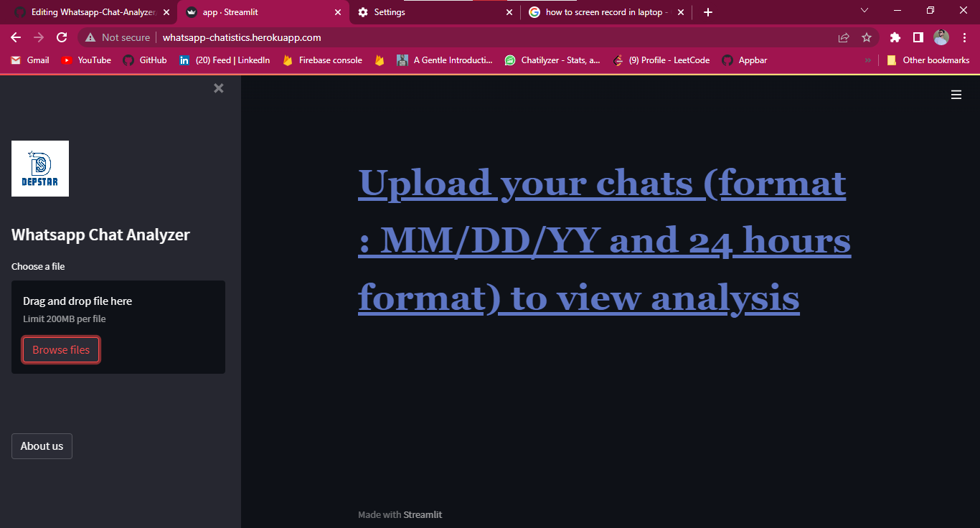Open Gmail from the bookmarks bar
The width and height of the screenshot is (980, 528).
coord(29,60)
